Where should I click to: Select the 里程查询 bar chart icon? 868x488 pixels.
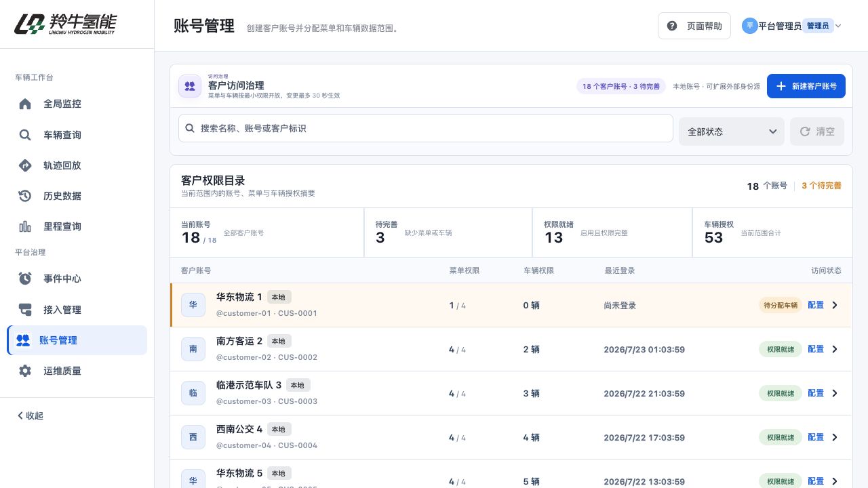25,226
